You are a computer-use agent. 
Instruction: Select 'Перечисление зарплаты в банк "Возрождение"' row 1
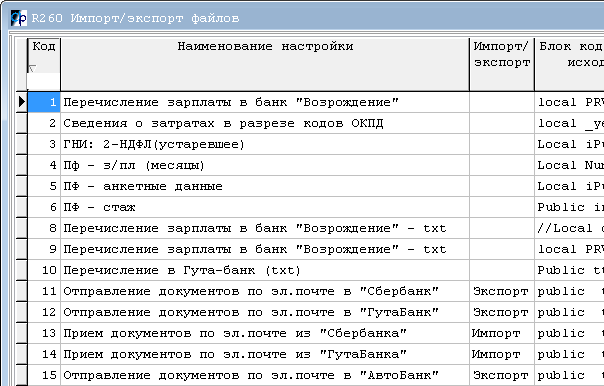(265, 102)
